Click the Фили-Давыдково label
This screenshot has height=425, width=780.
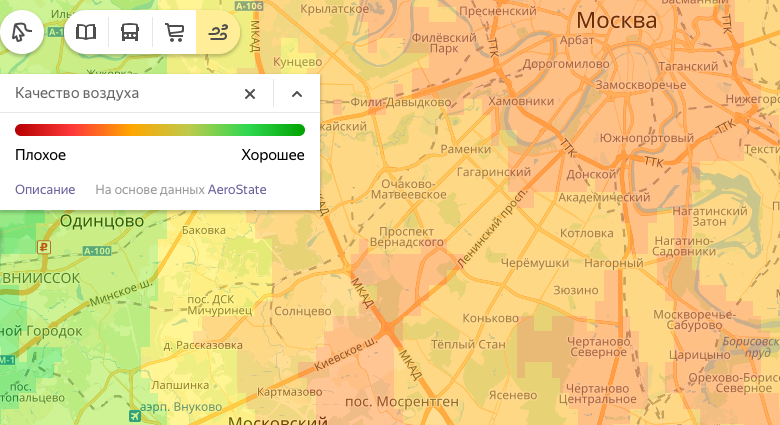pyautogui.click(x=400, y=103)
